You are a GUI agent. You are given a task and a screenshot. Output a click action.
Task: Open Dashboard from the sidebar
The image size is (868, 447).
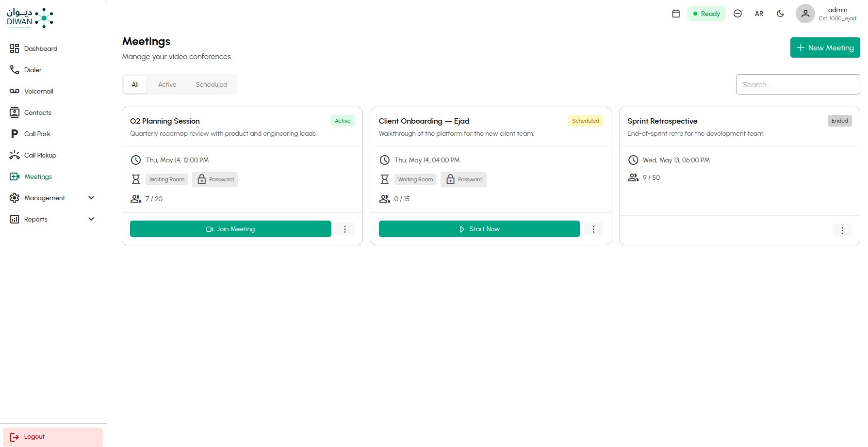[x=53, y=48]
